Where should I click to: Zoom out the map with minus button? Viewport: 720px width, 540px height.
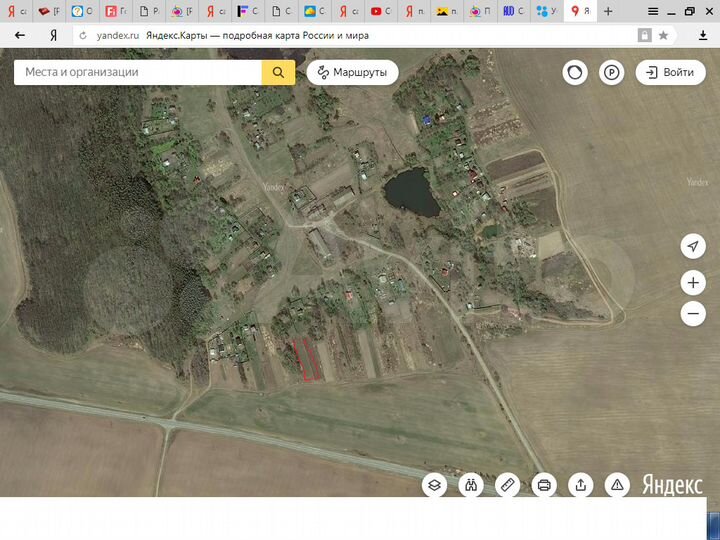tap(693, 314)
